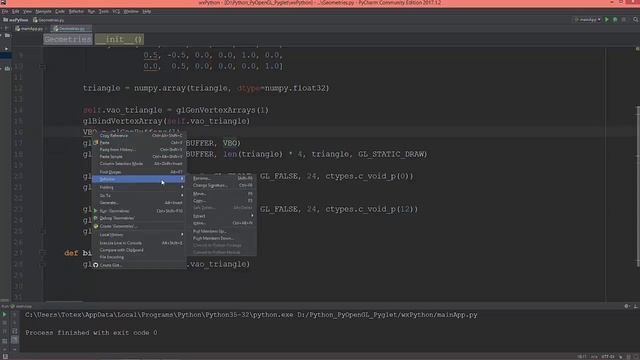Choose Run 'Geometries' in context menu
This screenshot has width=640, height=360.
click(139, 211)
